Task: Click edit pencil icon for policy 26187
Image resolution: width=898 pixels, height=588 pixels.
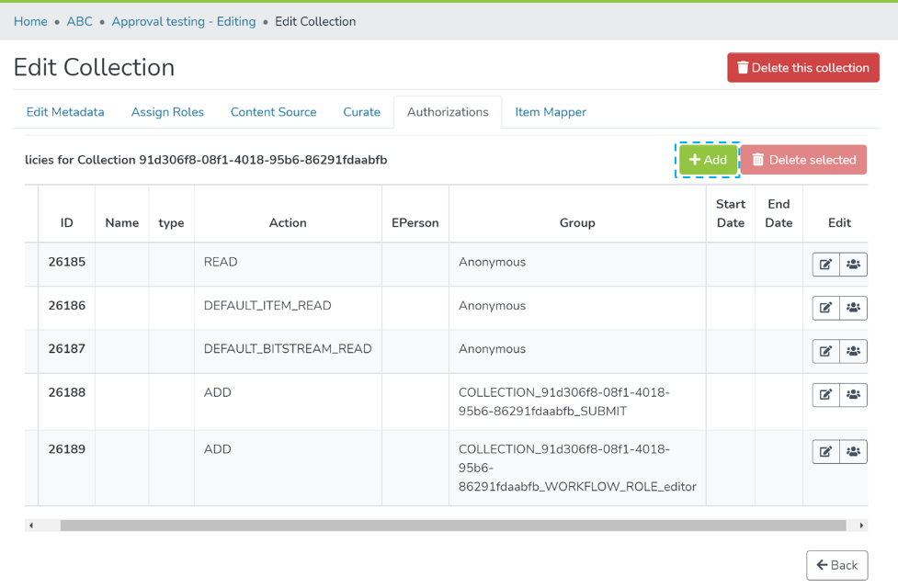Action: coord(825,351)
